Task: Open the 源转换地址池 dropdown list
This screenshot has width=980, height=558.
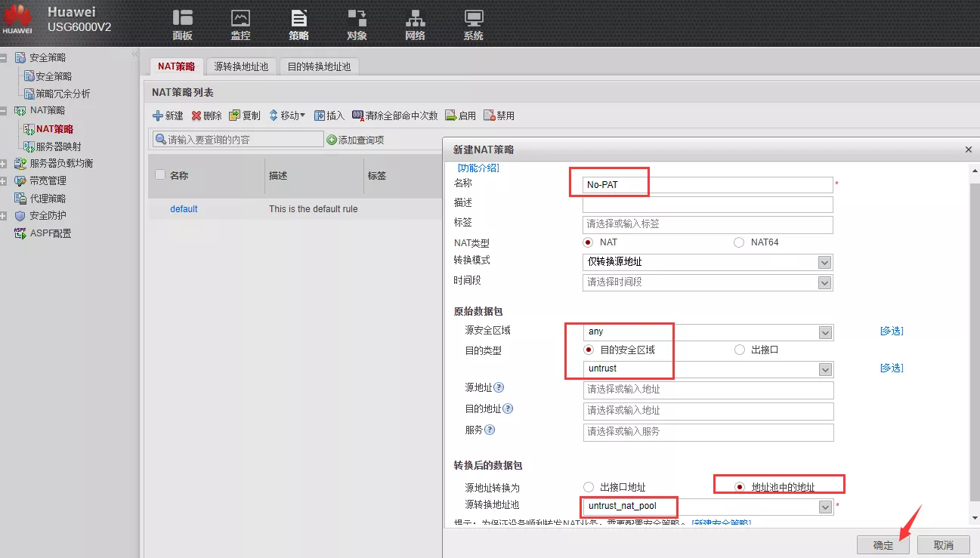Action: pos(825,507)
